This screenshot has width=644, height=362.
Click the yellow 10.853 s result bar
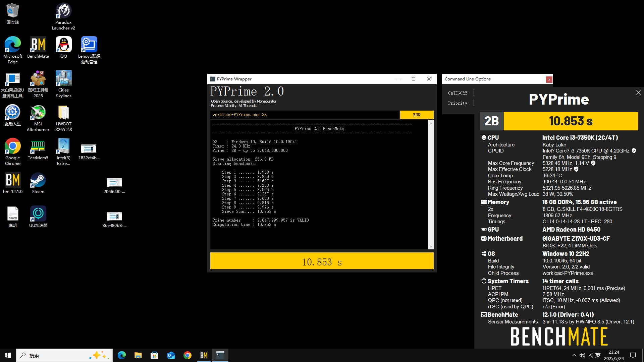tap(322, 261)
